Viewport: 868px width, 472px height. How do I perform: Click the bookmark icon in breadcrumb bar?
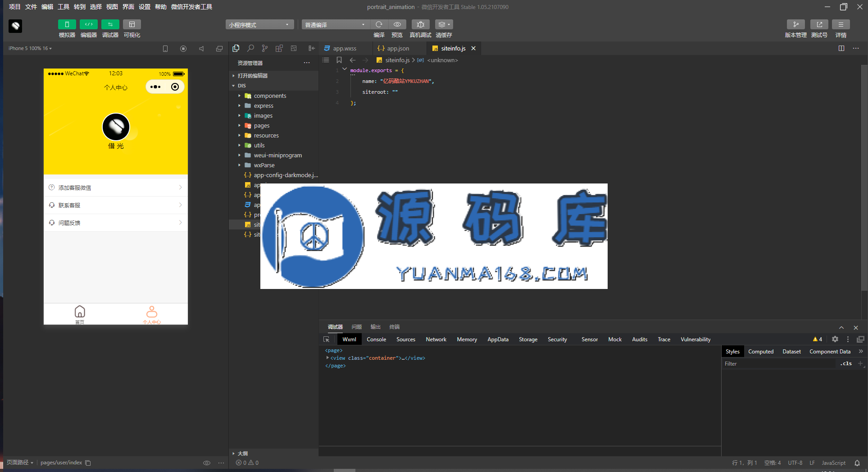[339, 60]
